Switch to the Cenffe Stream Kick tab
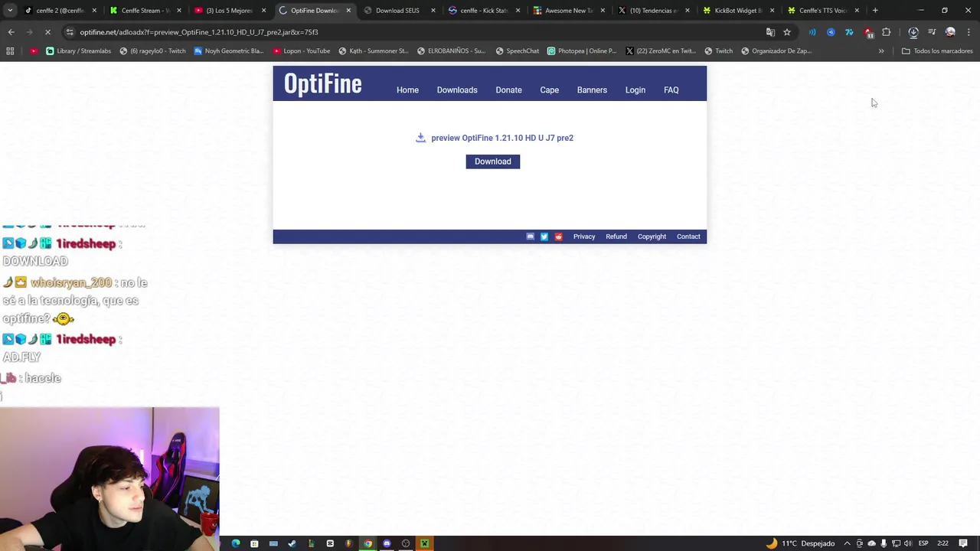The height and width of the screenshot is (551, 980). point(145,11)
